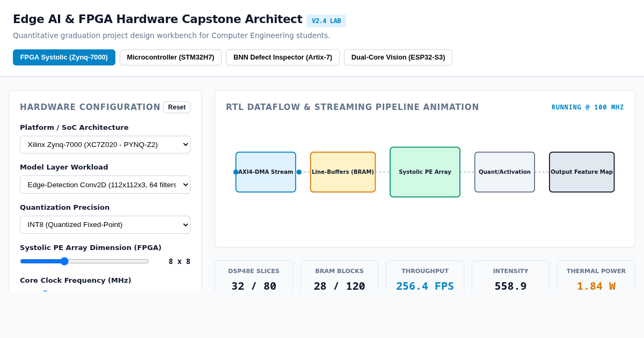Click the BRAM Blocks value 28 / 120
The image size is (644, 338).
(x=339, y=286)
